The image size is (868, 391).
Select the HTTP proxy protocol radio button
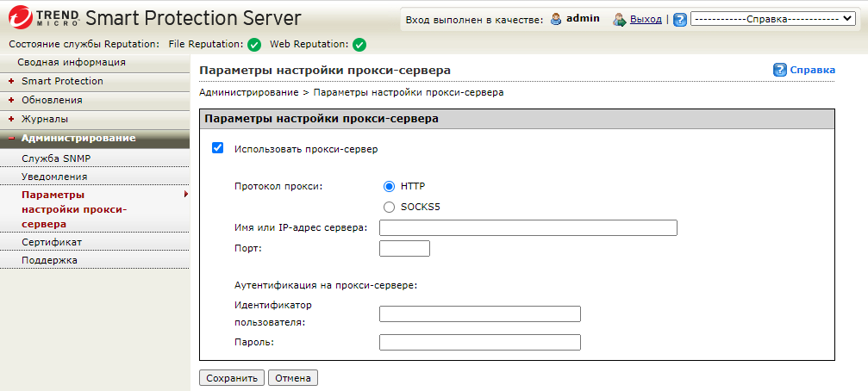click(x=389, y=186)
